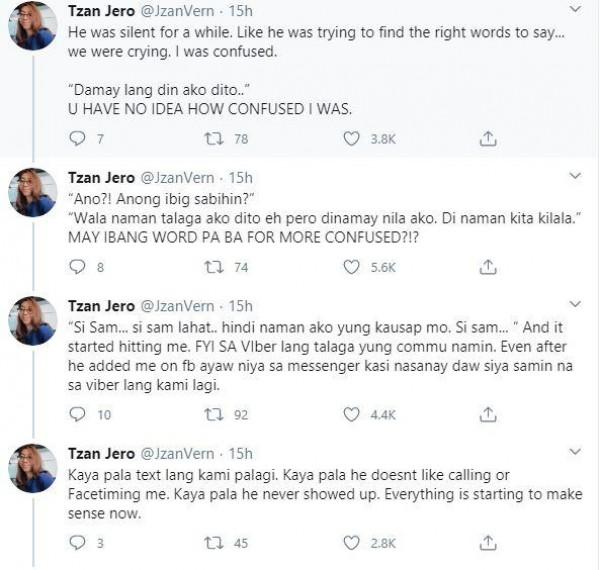This screenshot has height=570, width=600.
Task: Like the tweet with 5.6K likes
Action: (x=351, y=267)
